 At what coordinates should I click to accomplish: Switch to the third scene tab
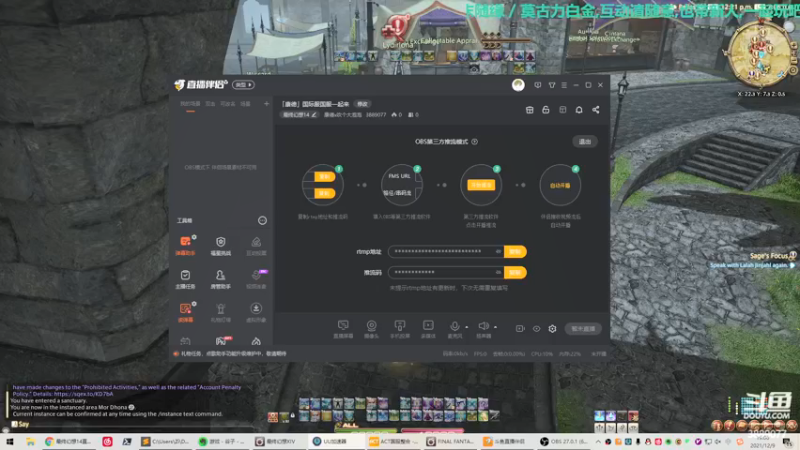tap(228, 104)
